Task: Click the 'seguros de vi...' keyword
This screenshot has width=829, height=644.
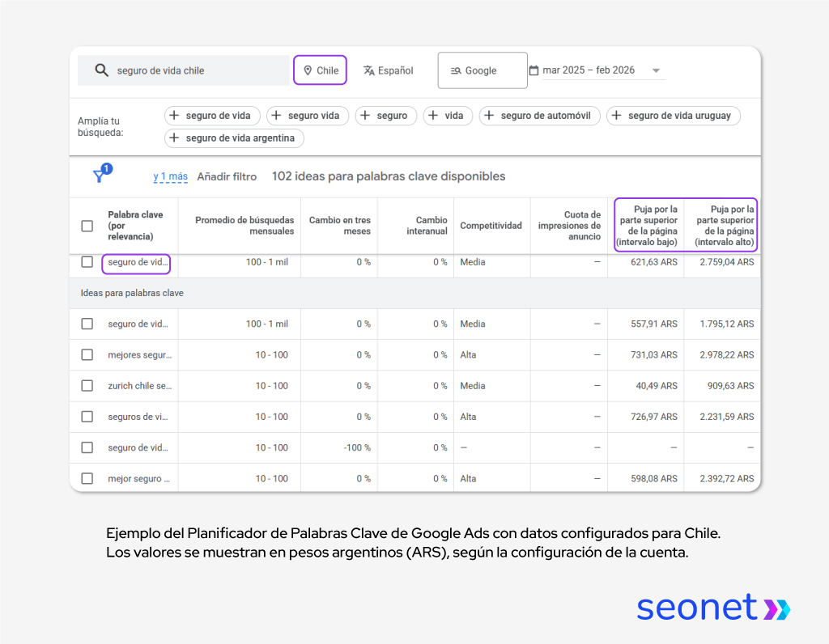Action: point(138,417)
